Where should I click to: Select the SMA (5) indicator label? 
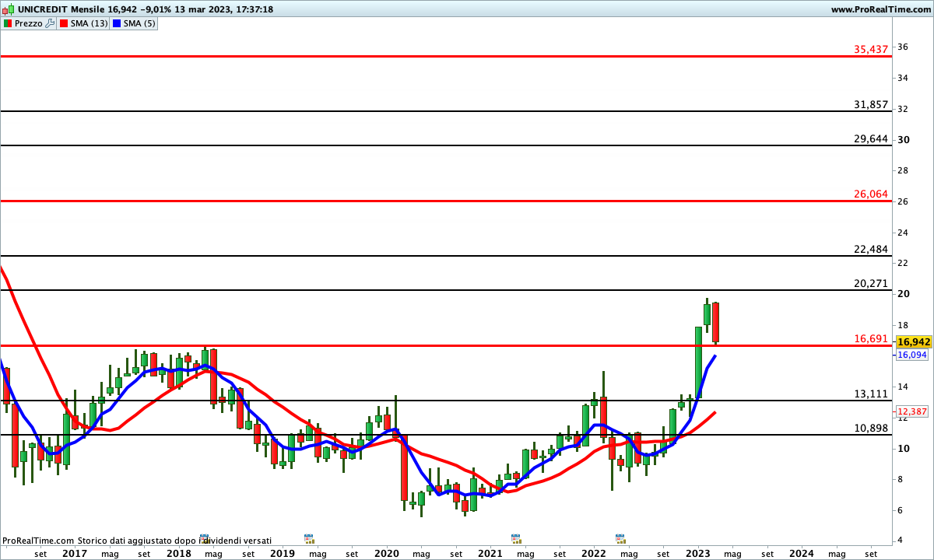(140, 23)
